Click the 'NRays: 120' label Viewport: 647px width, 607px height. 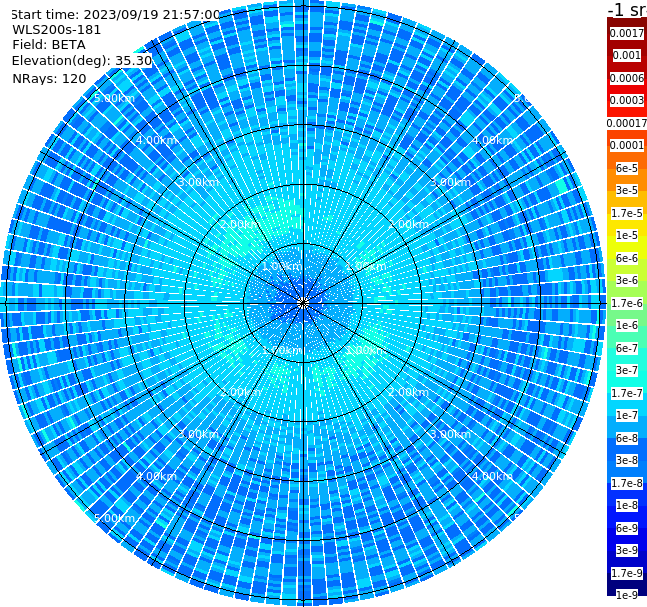tap(49, 78)
